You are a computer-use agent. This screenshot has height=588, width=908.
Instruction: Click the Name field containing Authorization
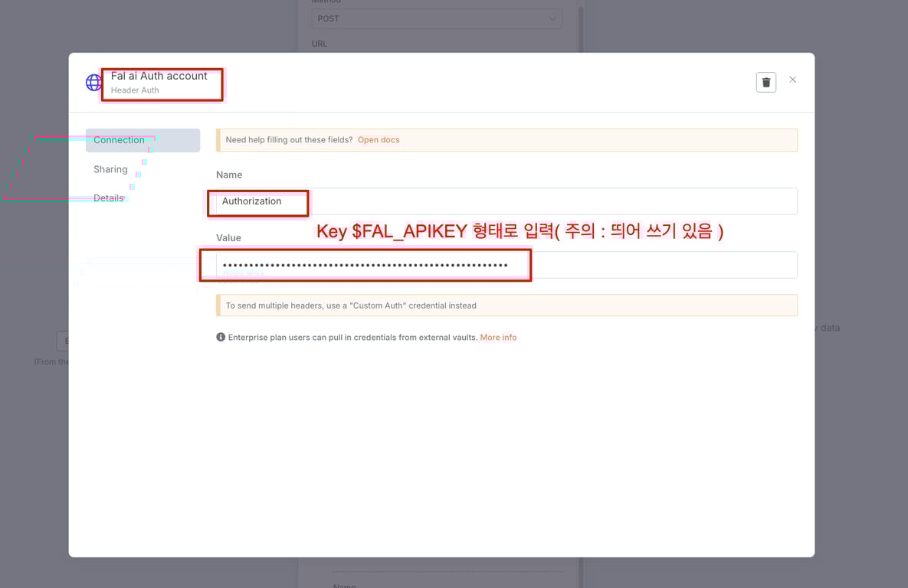click(x=506, y=201)
